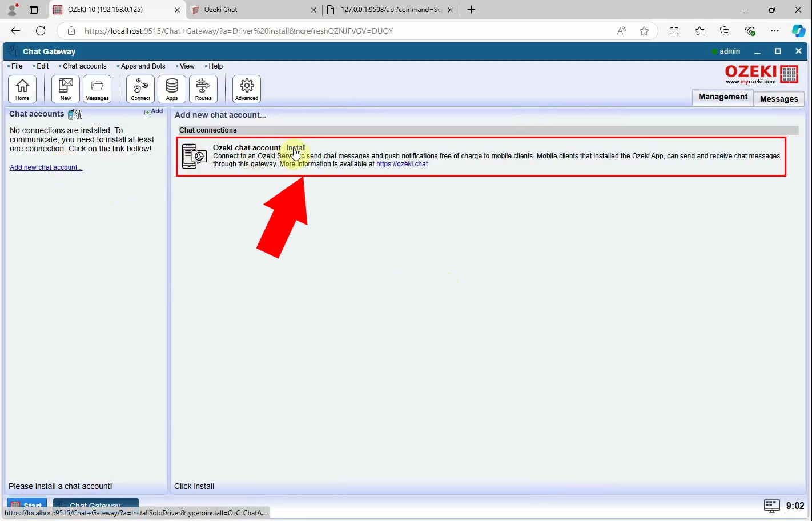Close the Ozeki Chat browser tab

point(313,10)
